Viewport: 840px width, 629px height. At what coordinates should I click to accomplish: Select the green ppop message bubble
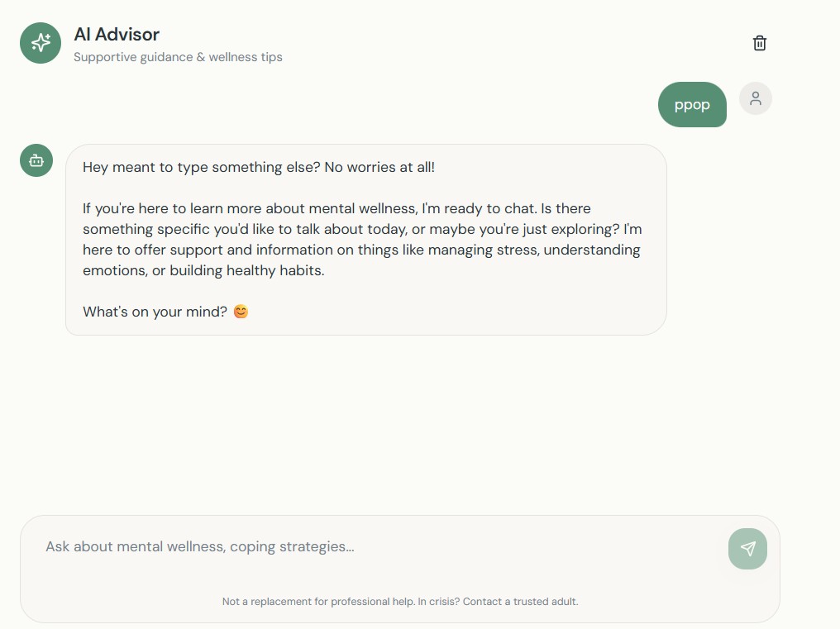(x=692, y=104)
